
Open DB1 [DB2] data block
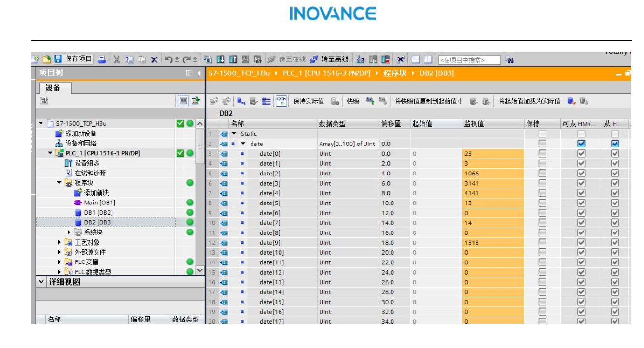click(x=98, y=213)
